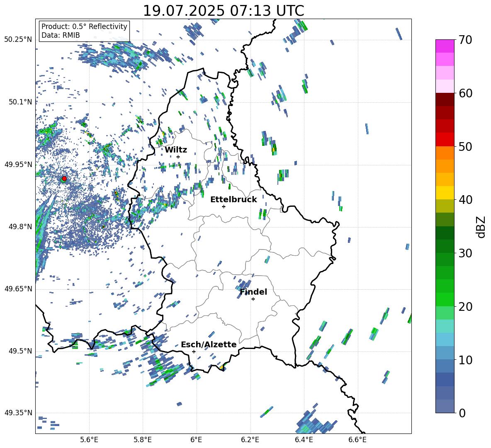Click the Wiltz city label
The height and width of the screenshot is (448, 491).
click(x=176, y=150)
